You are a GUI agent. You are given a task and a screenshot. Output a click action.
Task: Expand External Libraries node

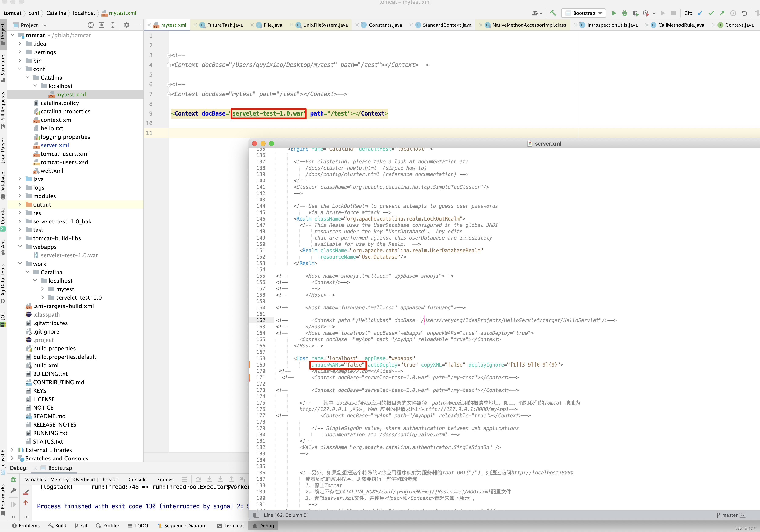tap(12, 450)
